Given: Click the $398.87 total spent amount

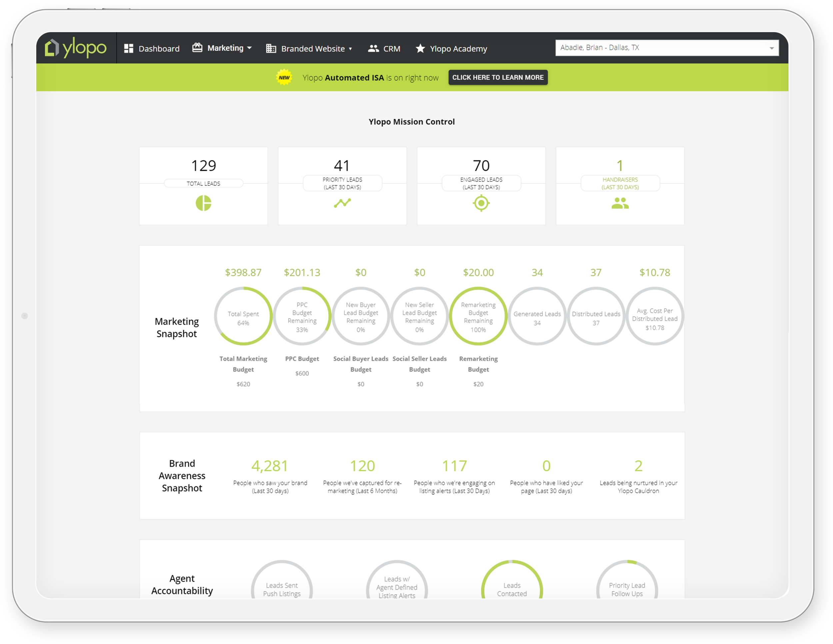Looking at the screenshot, I should point(243,272).
